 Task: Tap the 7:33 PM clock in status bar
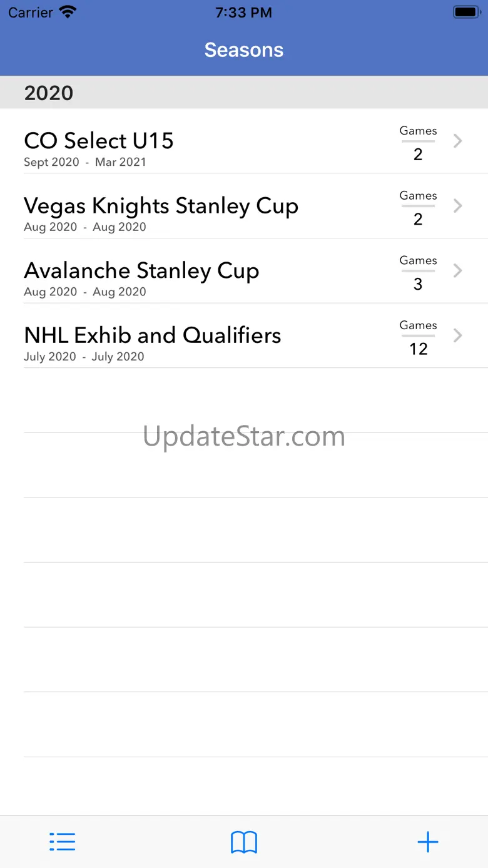(243, 13)
